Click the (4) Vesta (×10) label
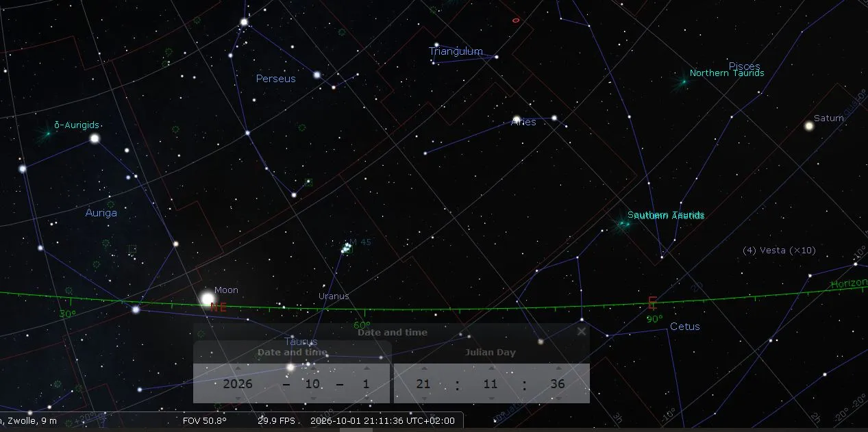This screenshot has width=868, height=432. (x=779, y=251)
